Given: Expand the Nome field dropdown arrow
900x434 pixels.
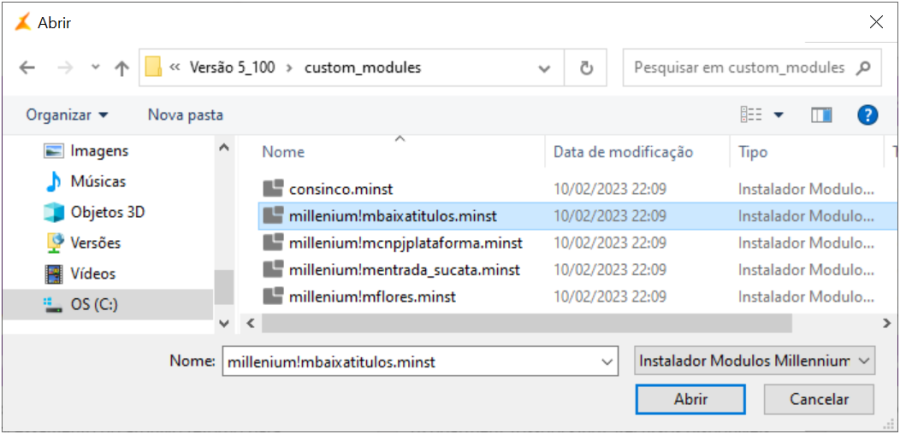Looking at the screenshot, I should pyautogui.click(x=606, y=363).
